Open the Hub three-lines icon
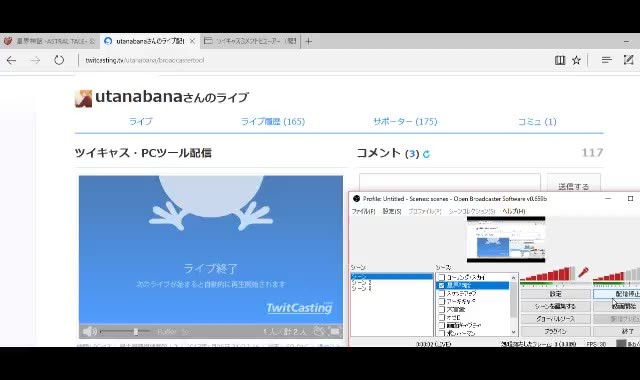The image size is (640, 380). pos(607,60)
